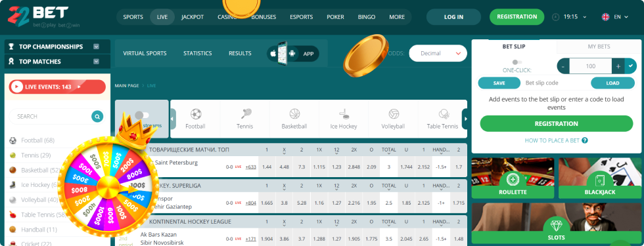Click the 22BET logo

pyautogui.click(x=38, y=17)
